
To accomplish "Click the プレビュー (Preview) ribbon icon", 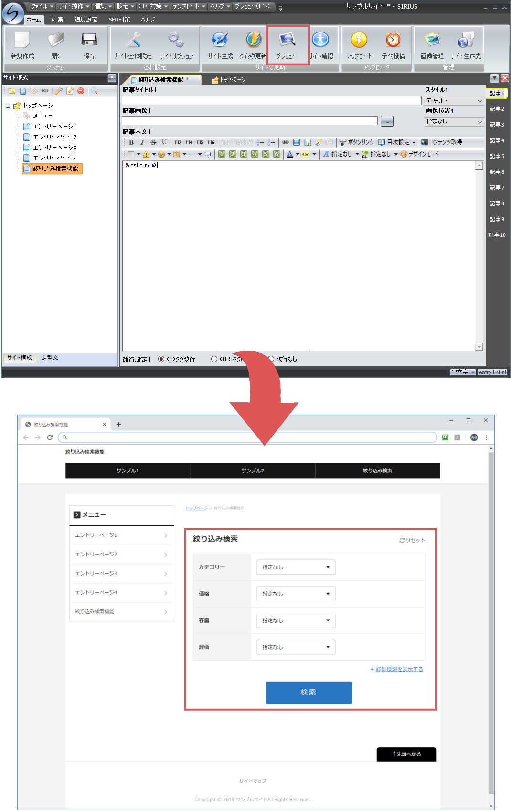I will pyautogui.click(x=287, y=41).
